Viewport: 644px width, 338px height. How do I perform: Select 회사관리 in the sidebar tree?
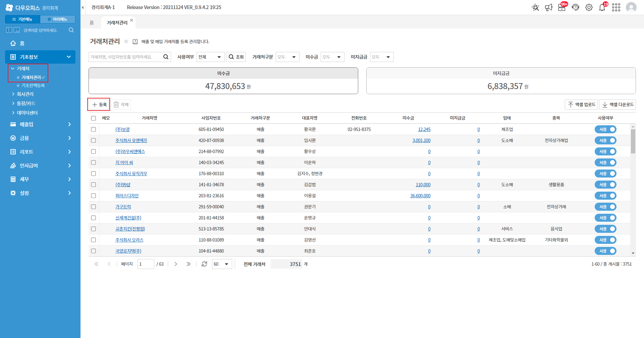[25, 94]
